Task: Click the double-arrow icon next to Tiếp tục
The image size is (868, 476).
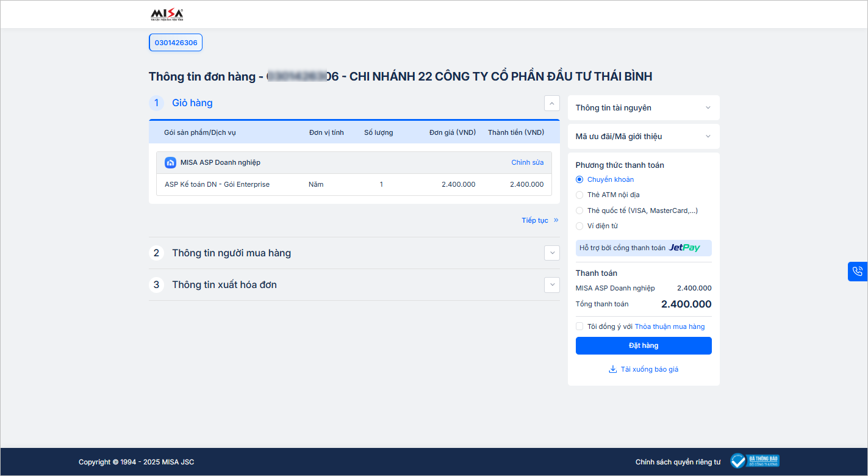Action: [556, 220]
